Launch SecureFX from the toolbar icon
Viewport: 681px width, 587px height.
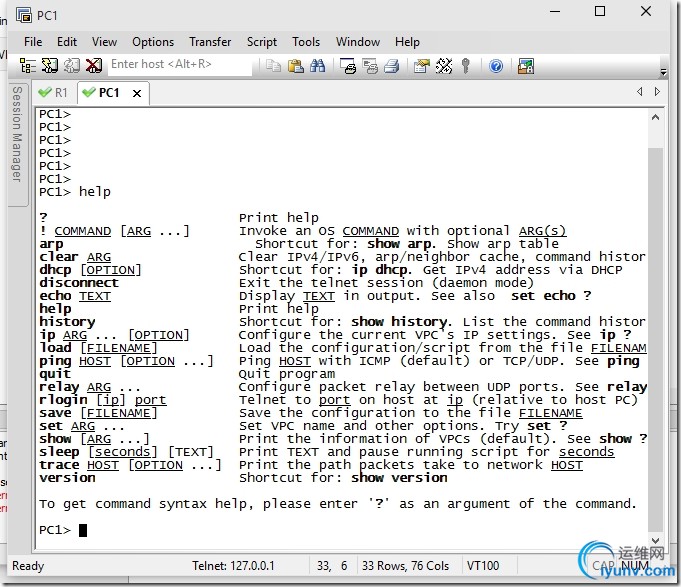(x=526, y=66)
